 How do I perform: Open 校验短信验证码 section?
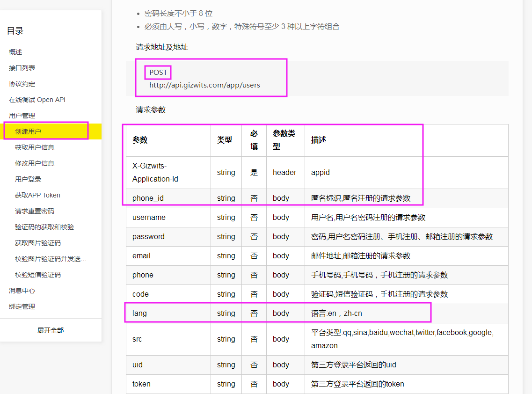38,275
